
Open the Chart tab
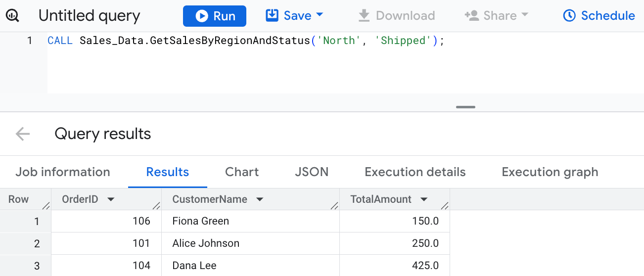tap(242, 172)
